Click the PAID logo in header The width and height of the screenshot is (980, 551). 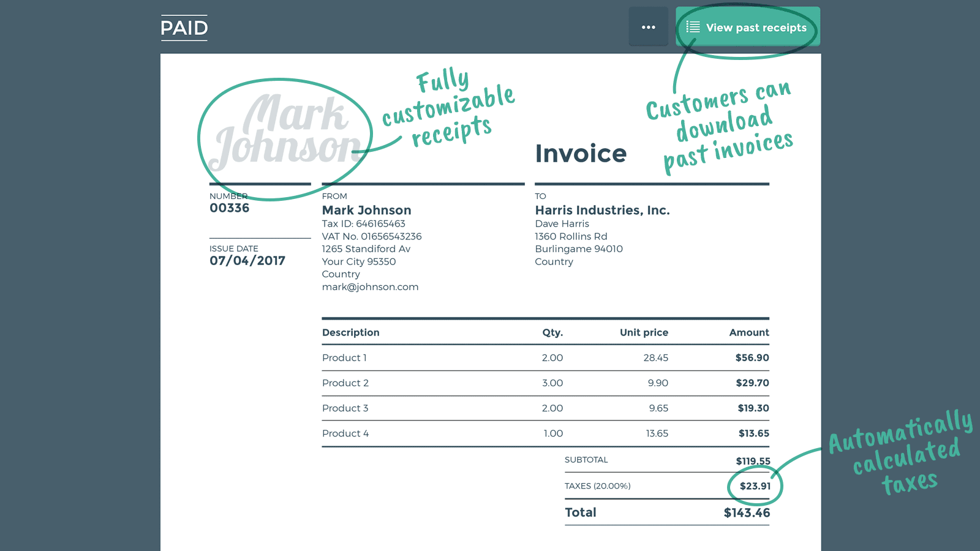pyautogui.click(x=184, y=28)
